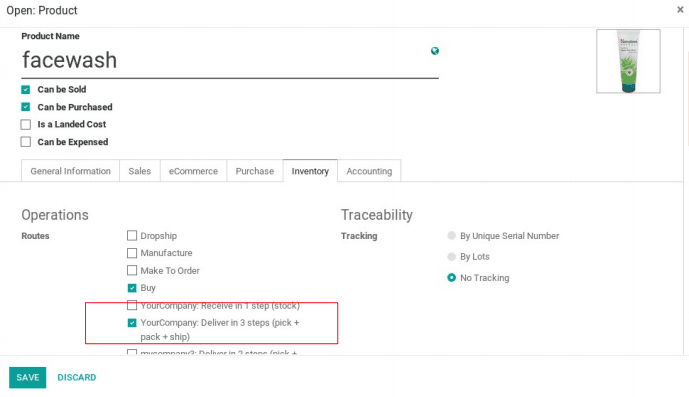Click the DISCARD button

(77, 378)
